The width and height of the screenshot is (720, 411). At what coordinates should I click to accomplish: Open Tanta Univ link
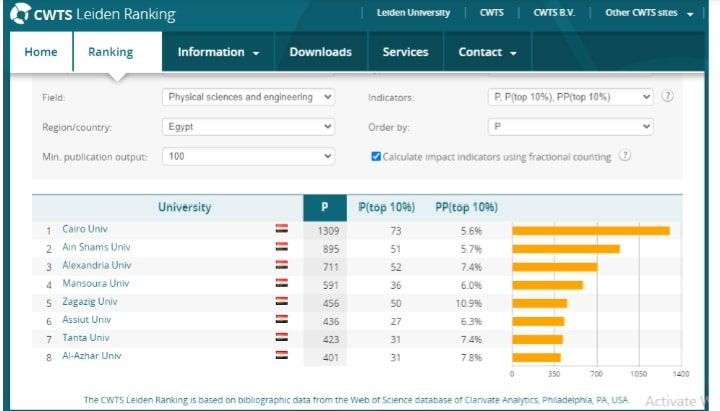click(86, 338)
